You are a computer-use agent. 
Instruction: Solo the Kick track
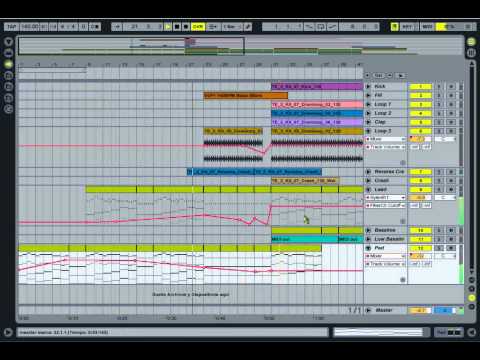(439, 87)
